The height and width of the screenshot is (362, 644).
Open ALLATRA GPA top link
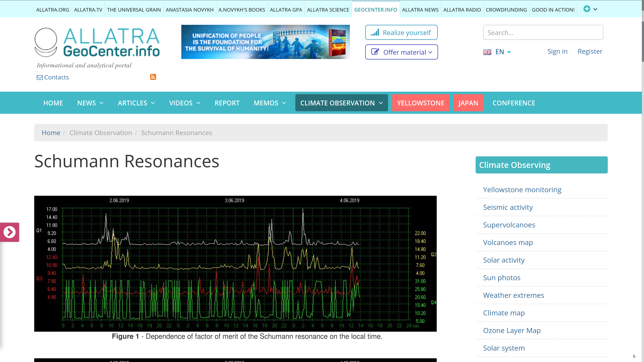click(286, 10)
